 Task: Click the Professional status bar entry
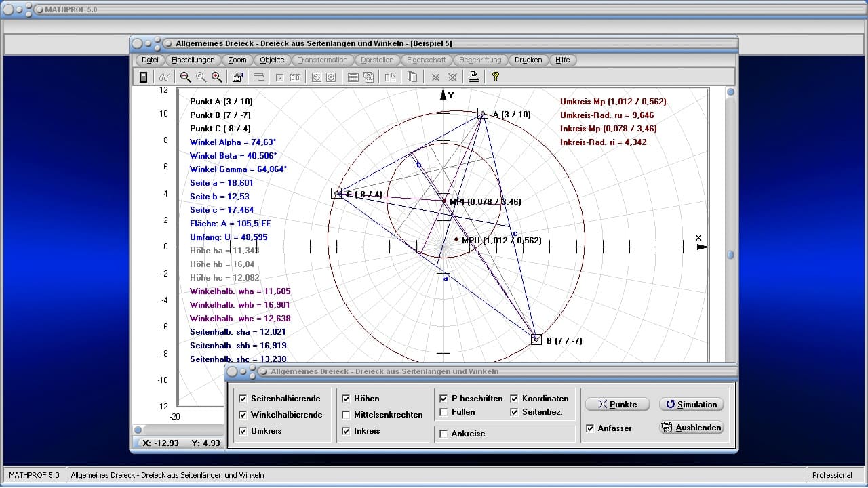tap(832, 475)
